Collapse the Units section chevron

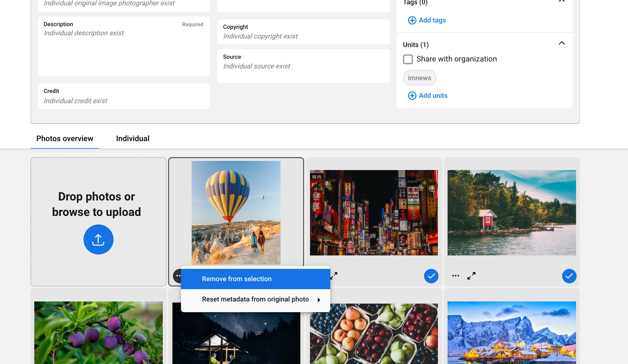pyautogui.click(x=561, y=43)
